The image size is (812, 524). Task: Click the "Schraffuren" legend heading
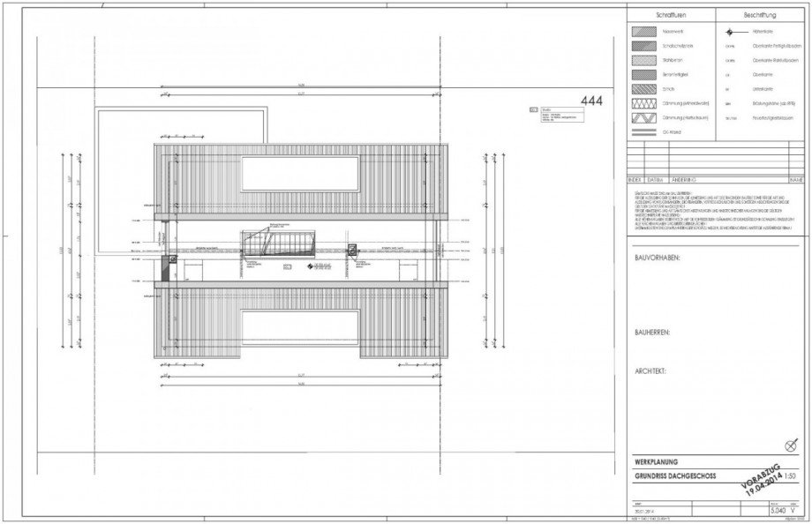click(671, 16)
